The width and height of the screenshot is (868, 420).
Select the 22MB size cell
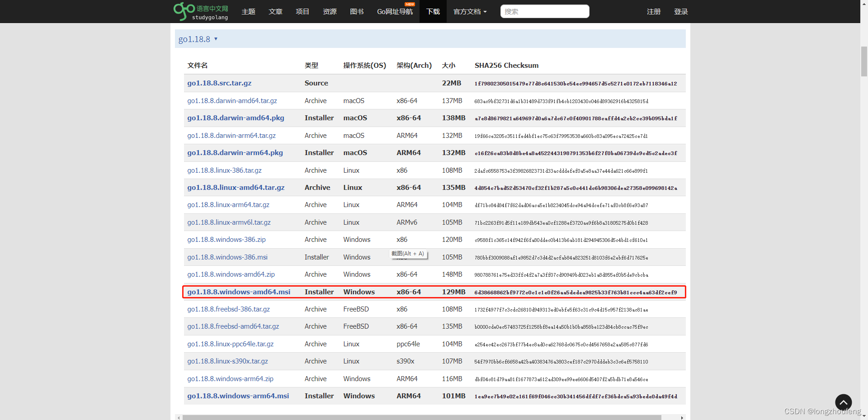[452, 83]
